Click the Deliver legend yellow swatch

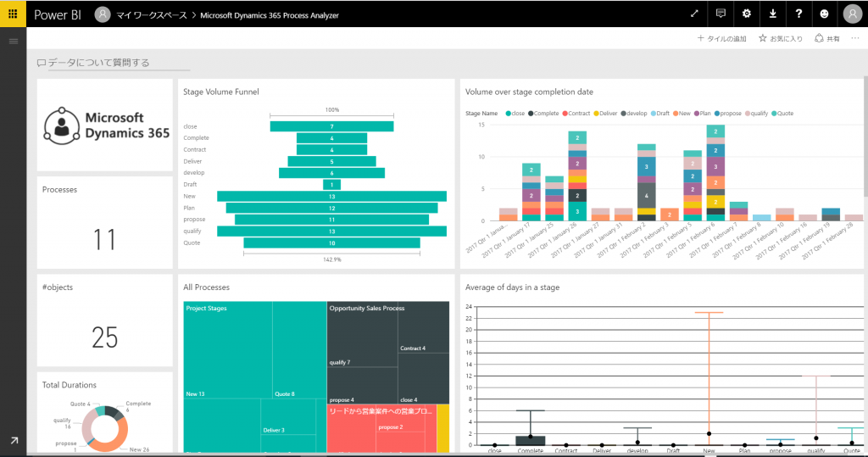tap(596, 114)
